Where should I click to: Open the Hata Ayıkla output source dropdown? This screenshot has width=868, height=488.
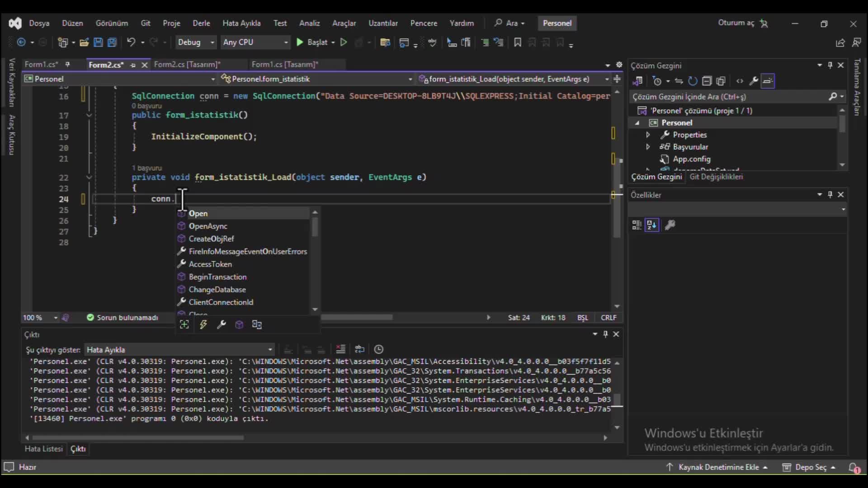(x=179, y=350)
